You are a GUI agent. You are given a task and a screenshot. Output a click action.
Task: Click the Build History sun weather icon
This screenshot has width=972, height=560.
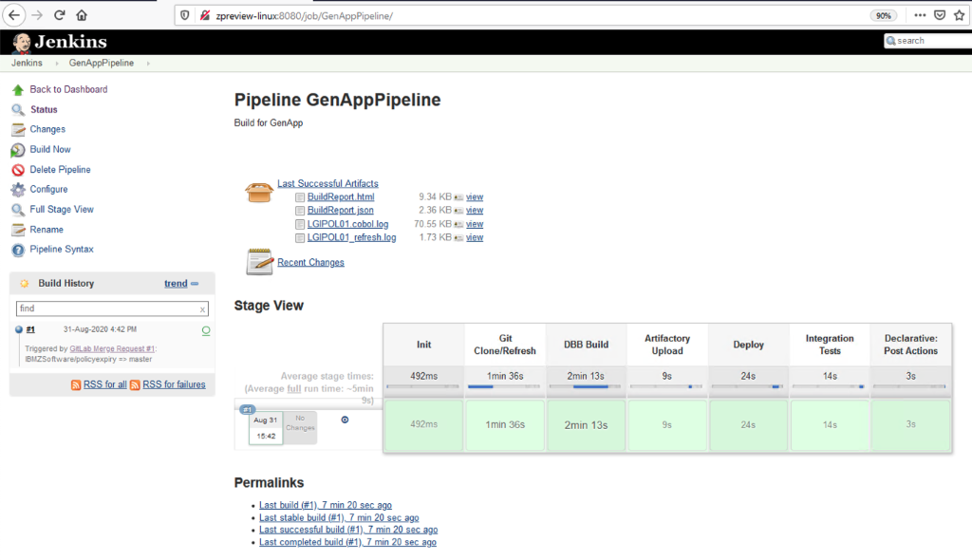(24, 284)
